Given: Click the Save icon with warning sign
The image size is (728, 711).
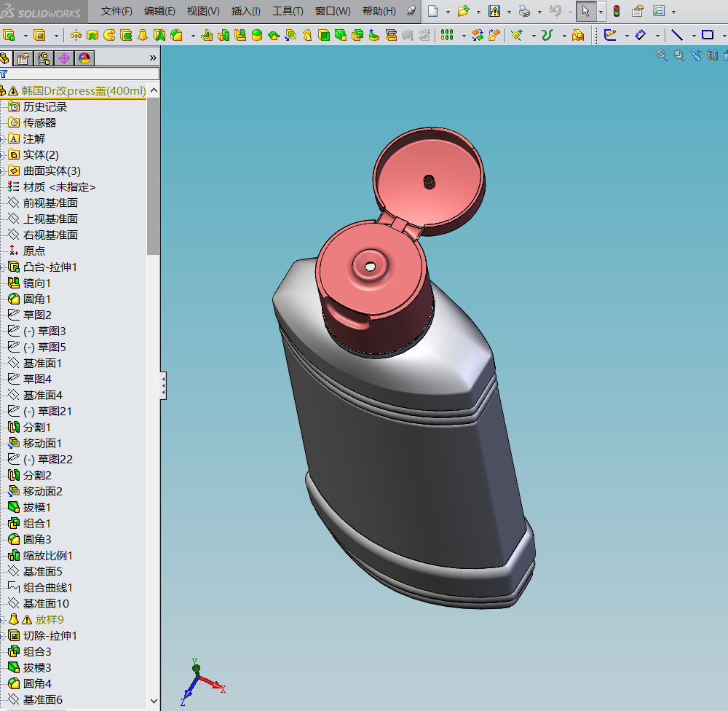Looking at the screenshot, I should pyautogui.click(x=494, y=11).
